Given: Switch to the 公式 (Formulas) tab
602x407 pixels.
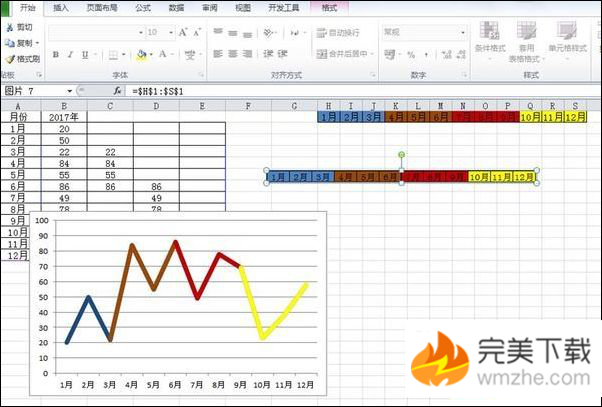Looking at the screenshot, I should coord(143,8).
